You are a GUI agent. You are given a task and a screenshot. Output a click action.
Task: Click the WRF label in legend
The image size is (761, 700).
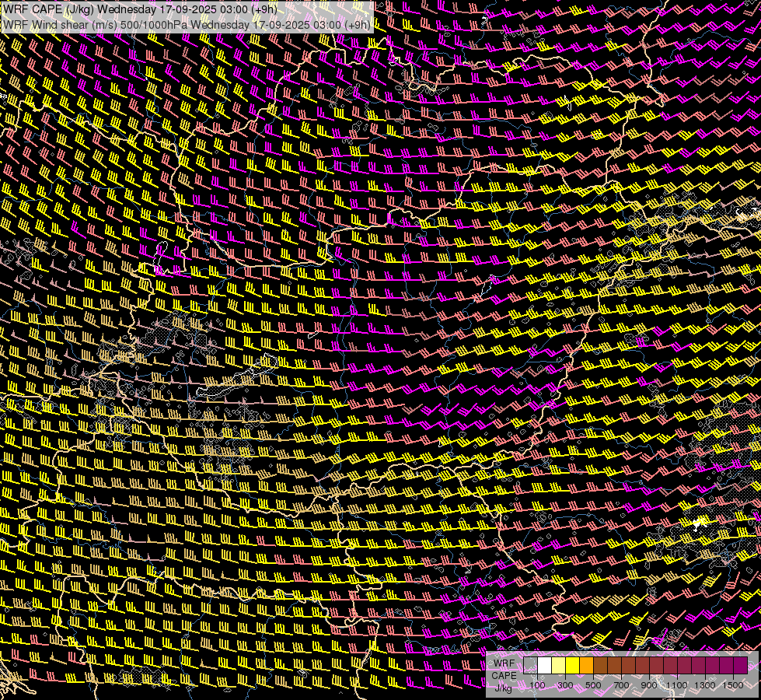point(504,663)
